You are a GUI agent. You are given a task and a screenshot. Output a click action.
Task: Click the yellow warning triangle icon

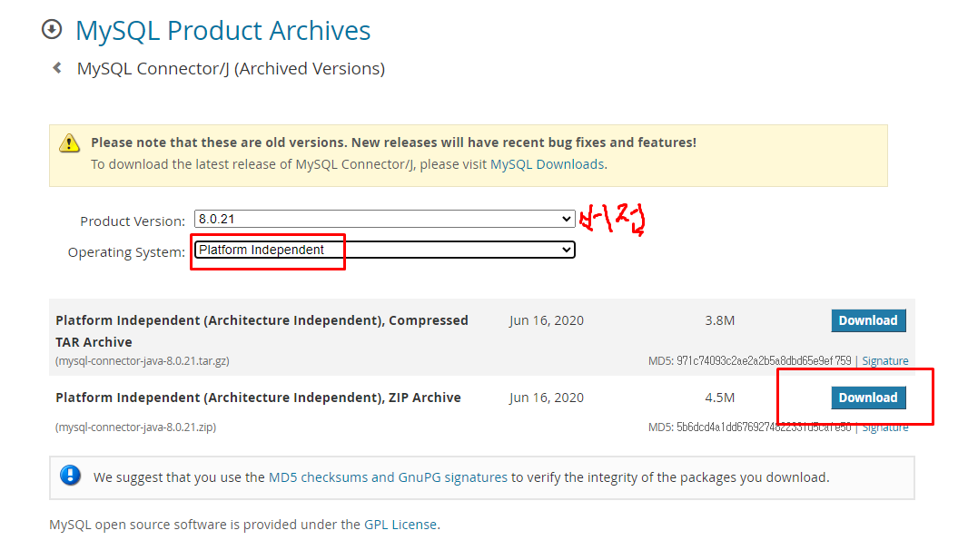(x=69, y=143)
